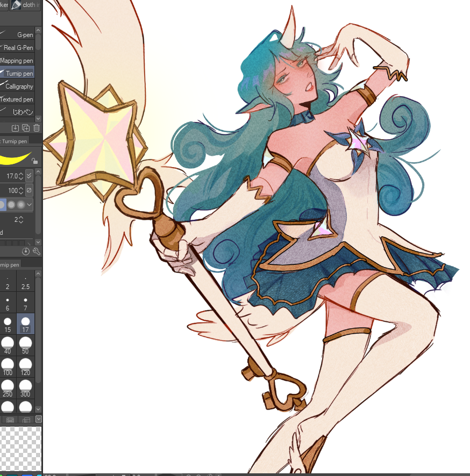Screen dimensions: 470x476
Task: Choose brush size 17 preset
Action: (25, 324)
